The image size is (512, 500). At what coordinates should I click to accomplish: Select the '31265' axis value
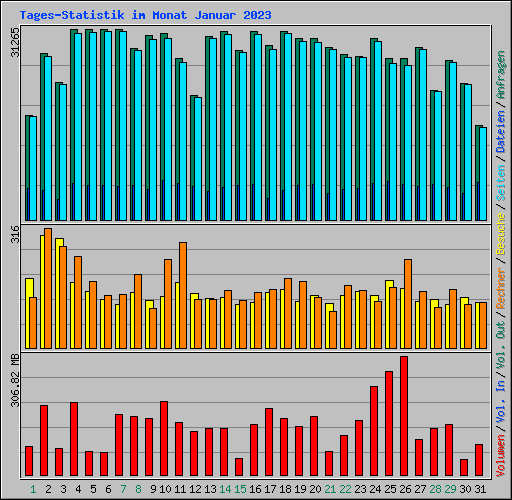point(15,42)
